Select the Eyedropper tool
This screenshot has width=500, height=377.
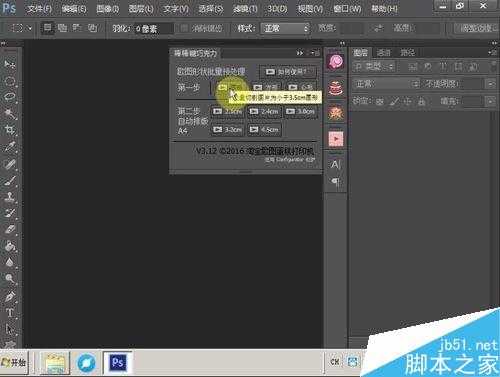coord(10,147)
